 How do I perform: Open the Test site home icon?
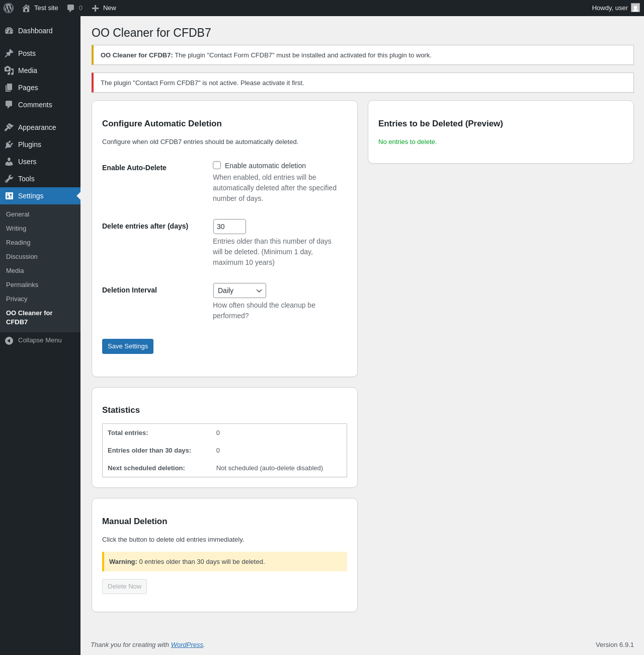click(x=26, y=8)
